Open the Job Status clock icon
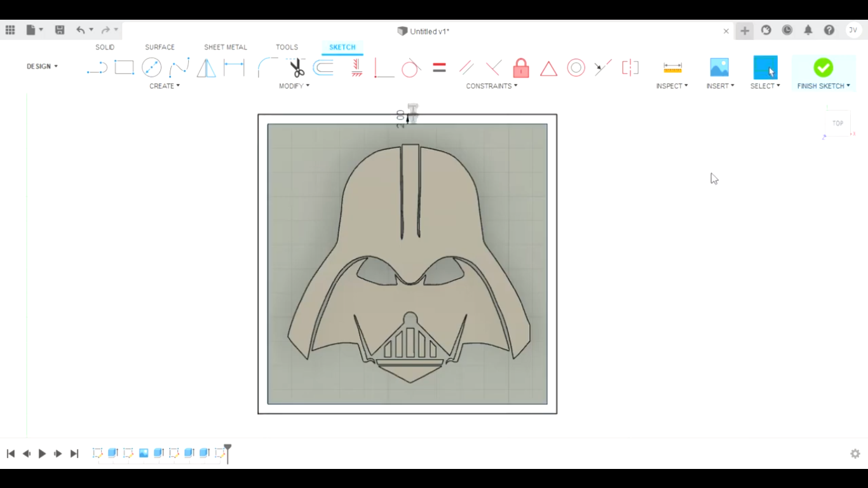The height and width of the screenshot is (488, 868). [787, 30]
